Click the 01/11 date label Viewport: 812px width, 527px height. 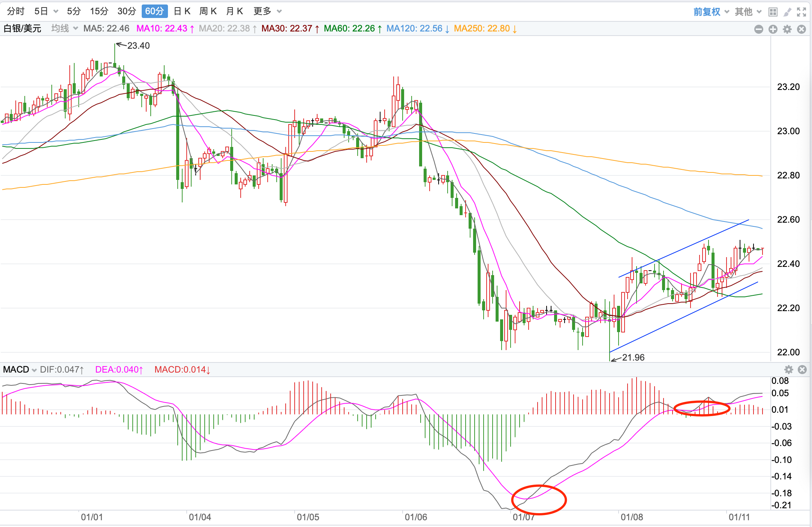(739, 517)
